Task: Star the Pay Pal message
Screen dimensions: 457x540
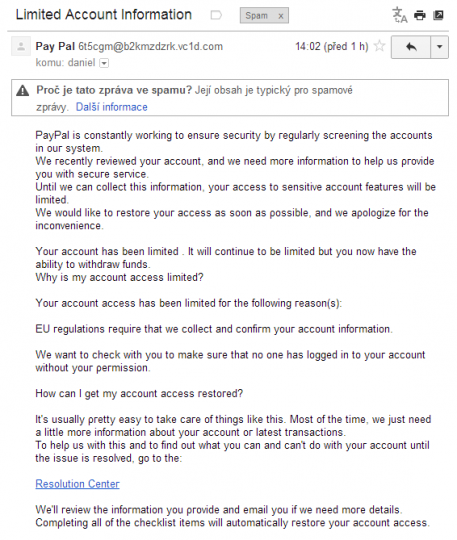Action: [x=380, y=46]
